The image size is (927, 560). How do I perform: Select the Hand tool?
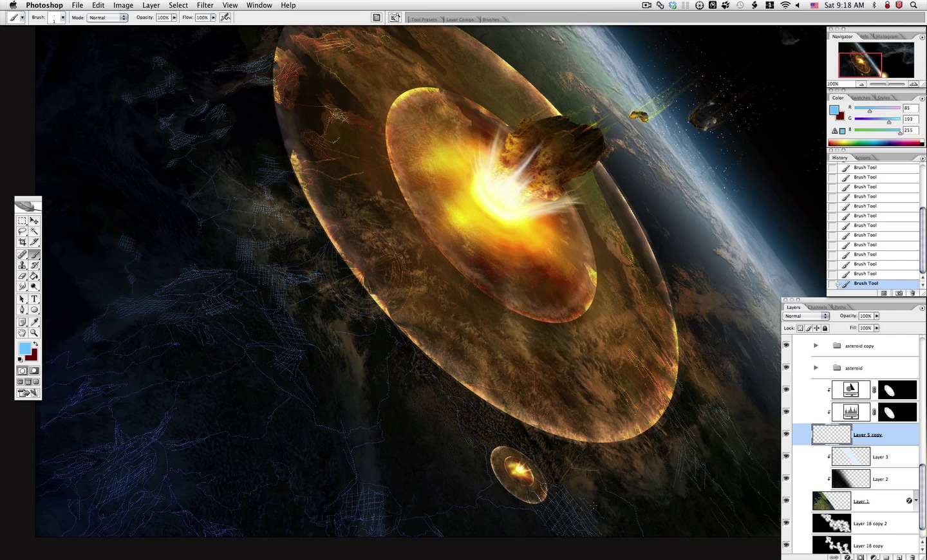pyautogui.click(x=22, y=333)
